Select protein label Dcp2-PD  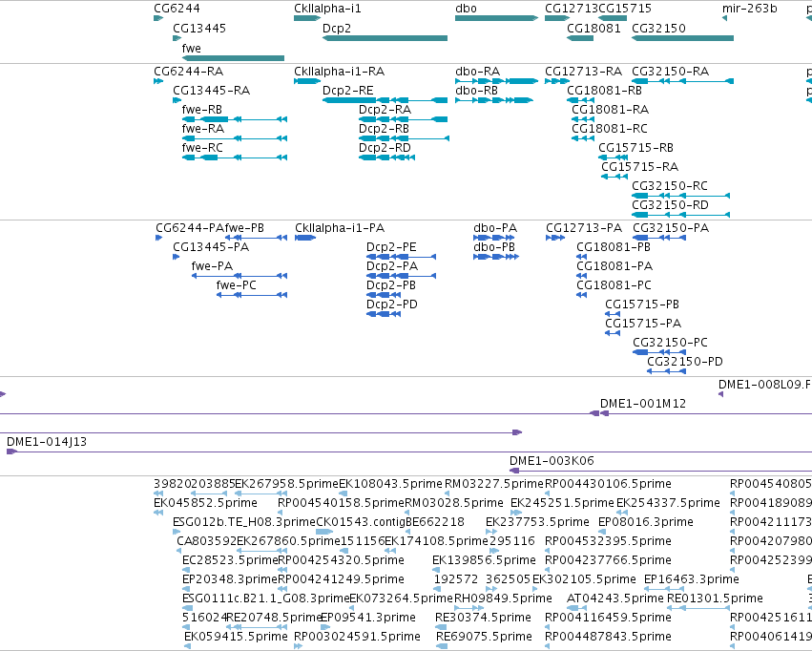point(392,304)
